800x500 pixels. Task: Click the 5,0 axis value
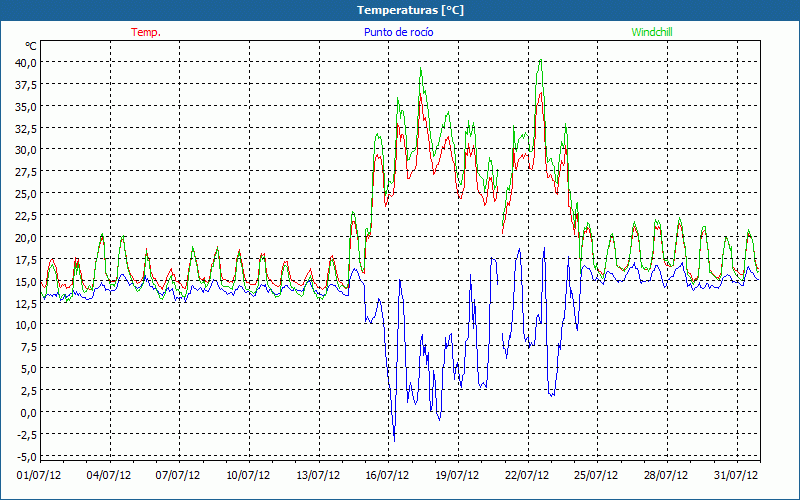[x=29, y=368]
